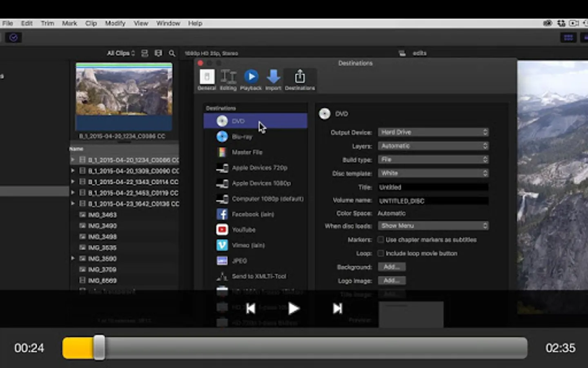
Task: Check Include loop movie button
Action: coord(381,254)
